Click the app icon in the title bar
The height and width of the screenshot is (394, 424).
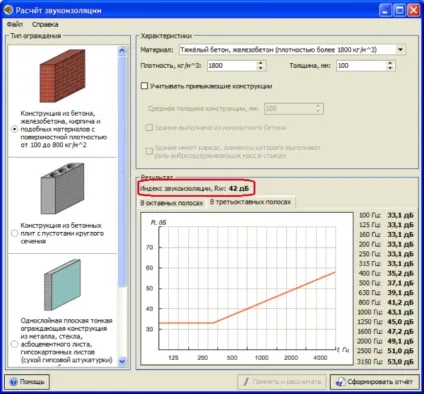(x=8, y=10)
